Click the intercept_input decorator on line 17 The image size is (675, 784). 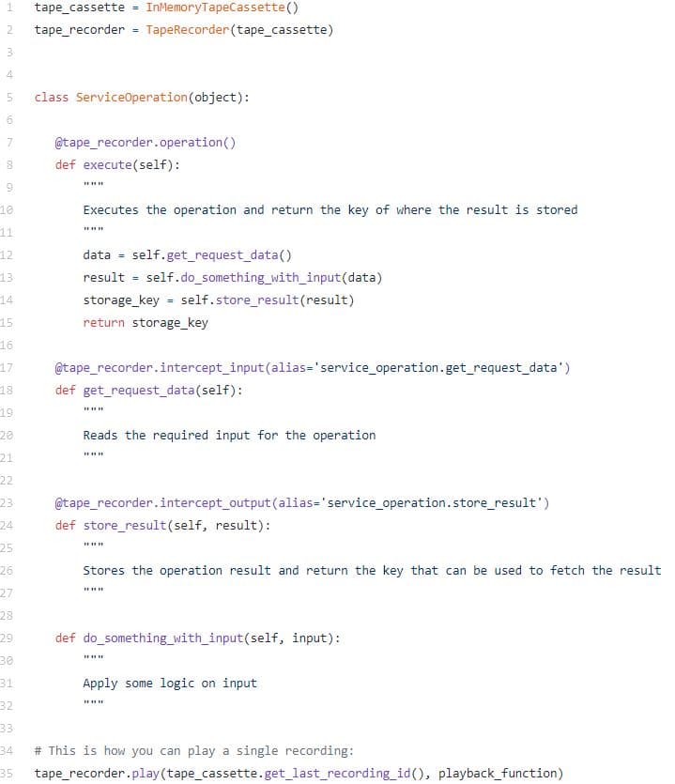[x=211, y=368]
